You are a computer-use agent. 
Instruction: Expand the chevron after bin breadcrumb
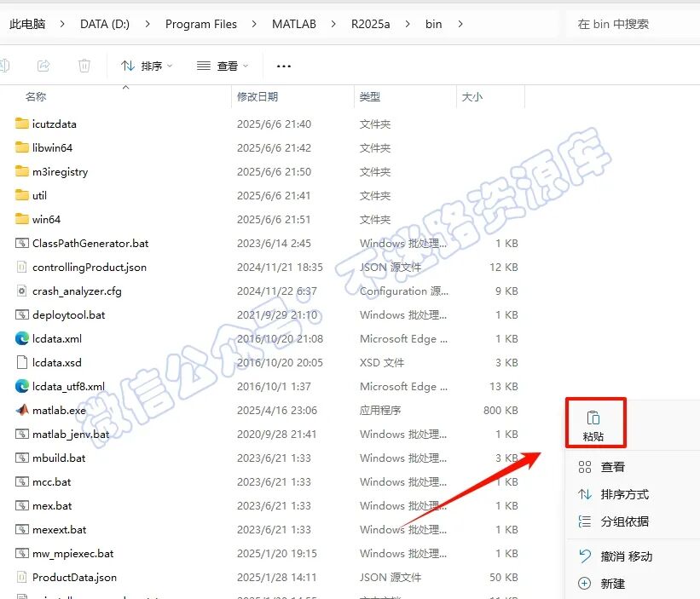(460, 24)
